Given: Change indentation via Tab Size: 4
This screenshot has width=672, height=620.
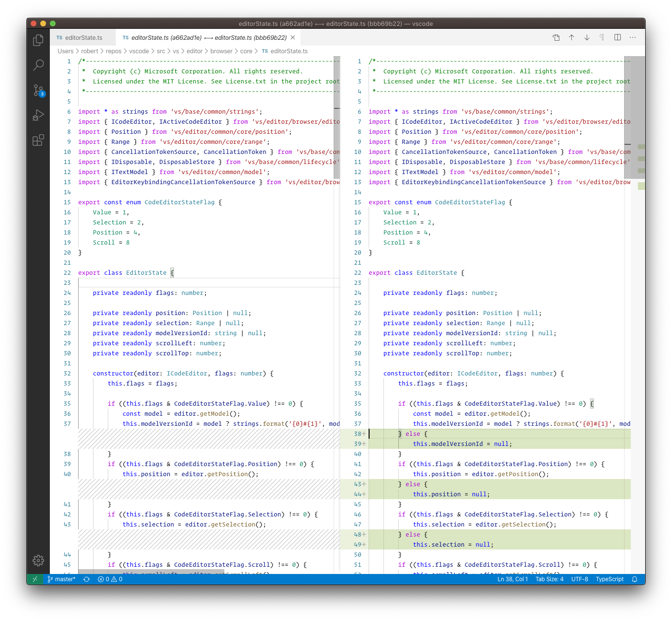Looking at the screenshot, I should pyautogui.click(x=549, y=579).
